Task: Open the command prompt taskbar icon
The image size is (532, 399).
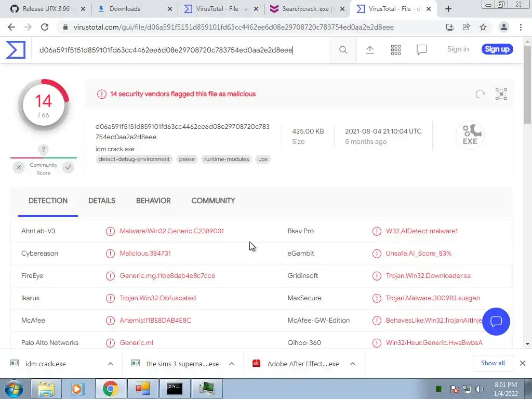Action: (x=175, y=389)
